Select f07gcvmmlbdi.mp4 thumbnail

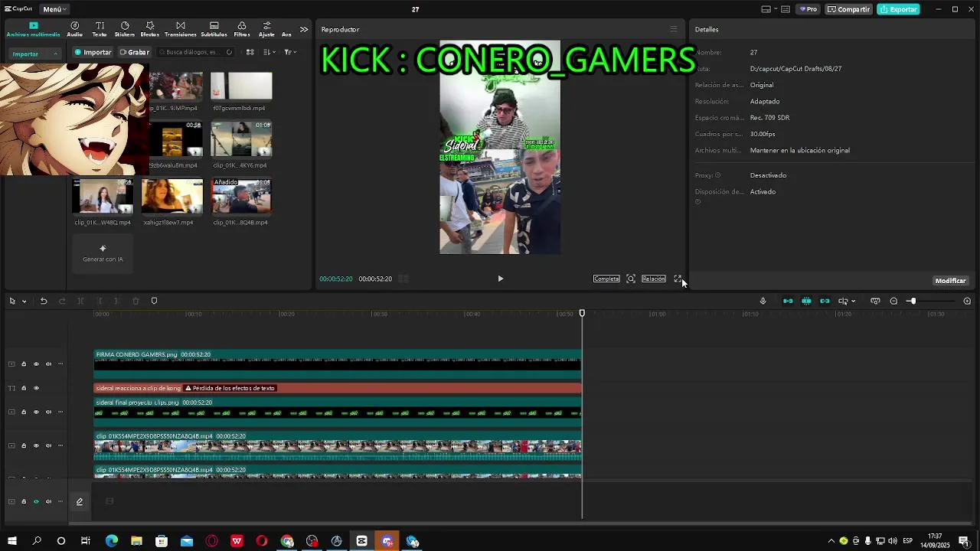pyautogui.click(x=241, y=86)
